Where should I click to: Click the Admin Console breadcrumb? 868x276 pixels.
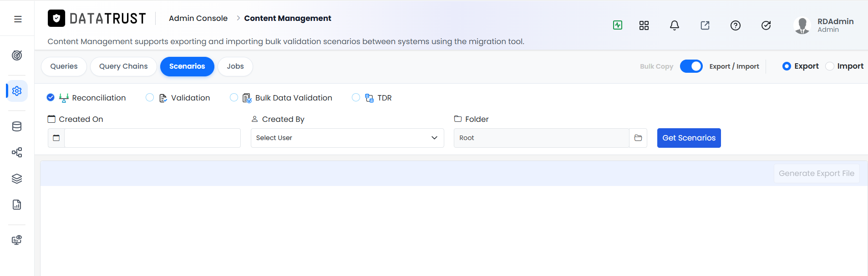pyautogui.click(x=198, y=18)
